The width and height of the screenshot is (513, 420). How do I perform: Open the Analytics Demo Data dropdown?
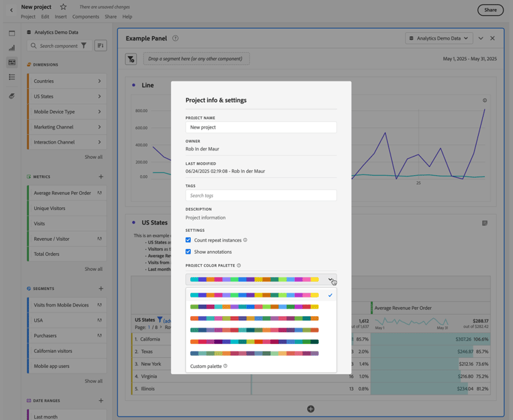(x=438, y=38)
